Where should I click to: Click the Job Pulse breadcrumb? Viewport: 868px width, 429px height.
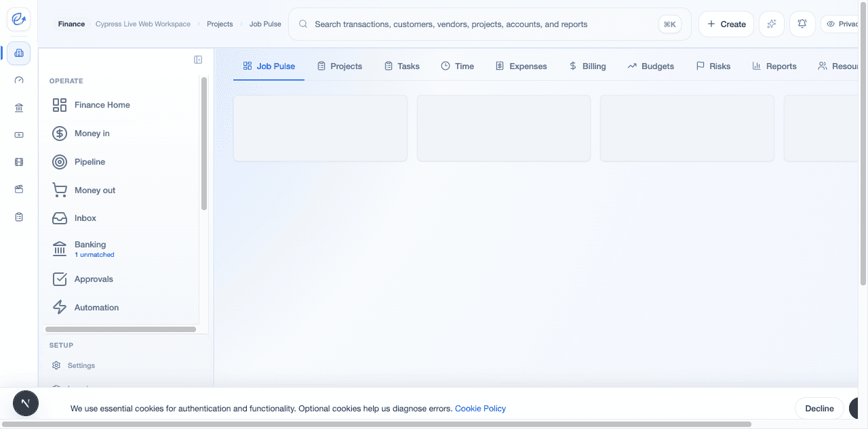tap(265, 24)
